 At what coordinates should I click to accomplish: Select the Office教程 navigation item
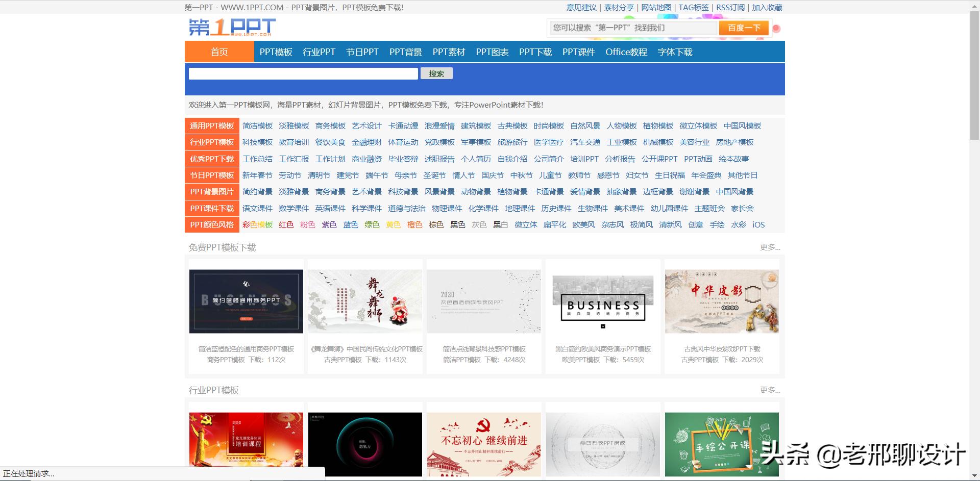pyautogui.click(x=626, y=52)
